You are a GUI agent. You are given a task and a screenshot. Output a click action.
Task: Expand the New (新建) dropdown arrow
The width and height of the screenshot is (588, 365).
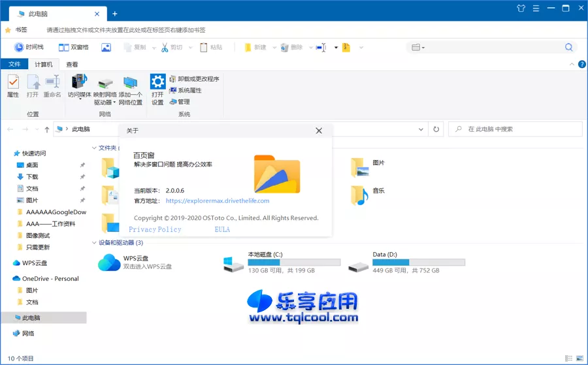pyautogui.click(x=274, y=48)
